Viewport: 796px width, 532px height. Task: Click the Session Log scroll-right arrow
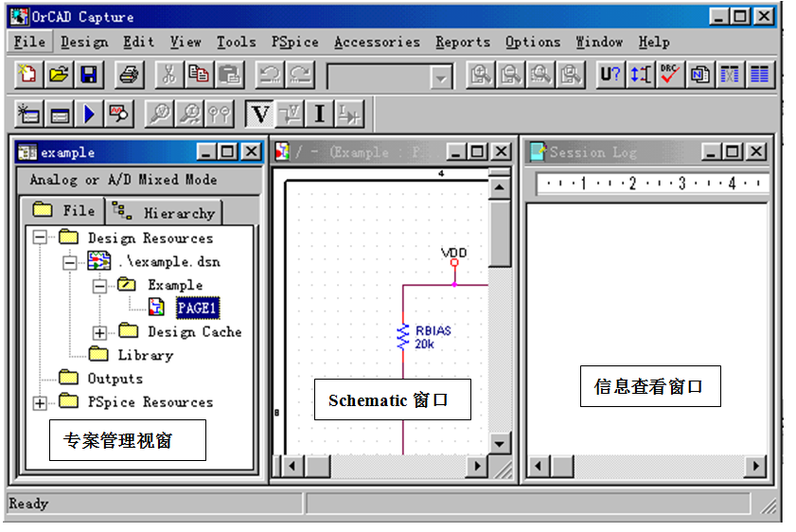[x=755, y=466]
